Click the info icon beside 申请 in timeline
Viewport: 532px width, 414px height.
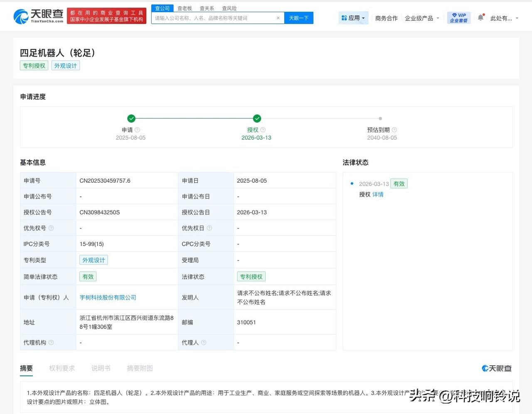tap(137, 129)
